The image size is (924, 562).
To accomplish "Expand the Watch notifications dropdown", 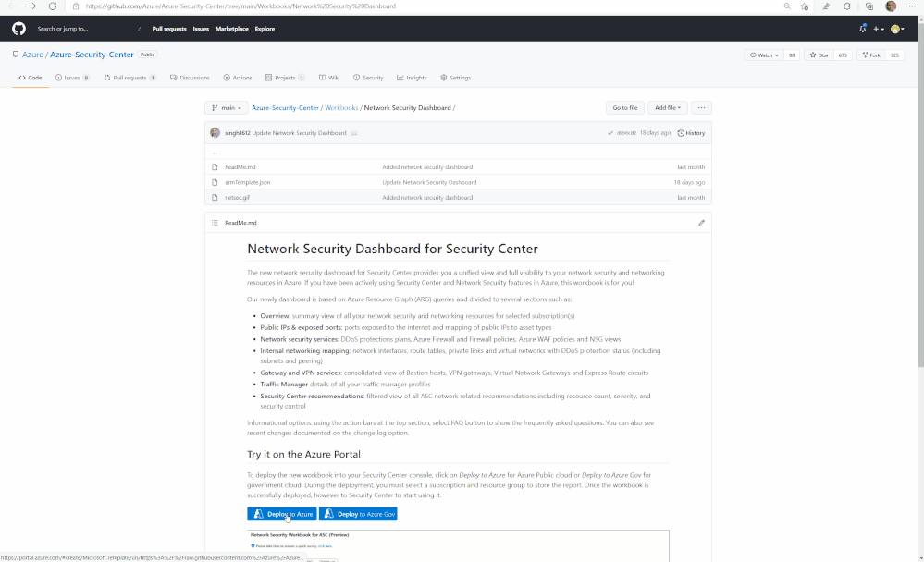I will [764, 55].
